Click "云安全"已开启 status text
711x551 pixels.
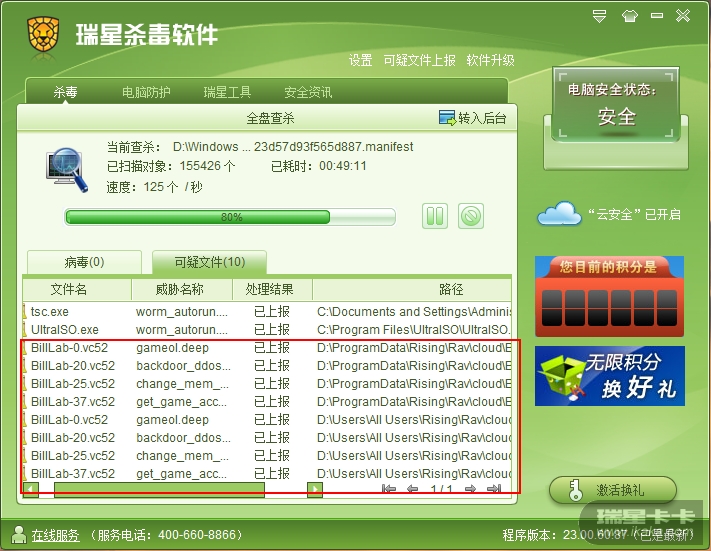pyautogui.click(x=634, y=214)
